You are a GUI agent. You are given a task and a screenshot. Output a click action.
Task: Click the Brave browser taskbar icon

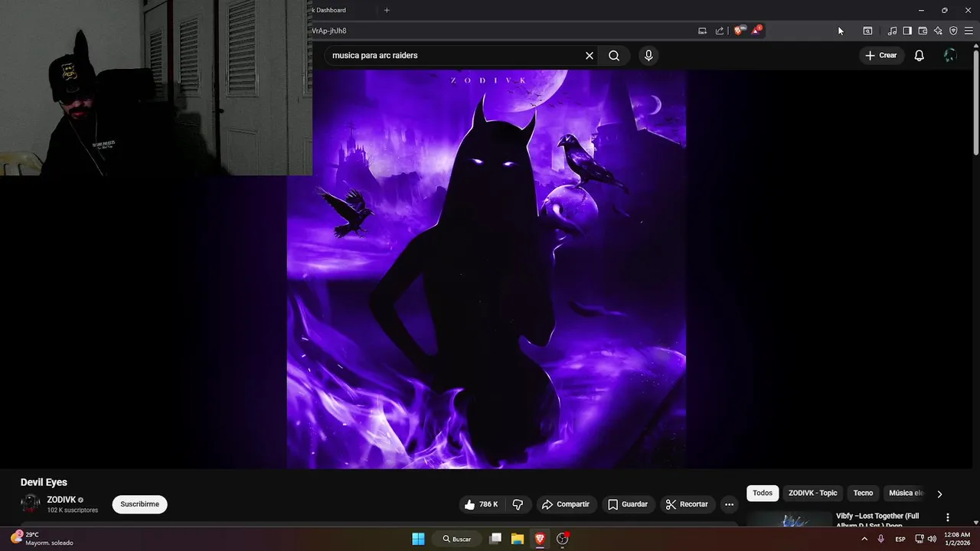click(x=540, y=539)
